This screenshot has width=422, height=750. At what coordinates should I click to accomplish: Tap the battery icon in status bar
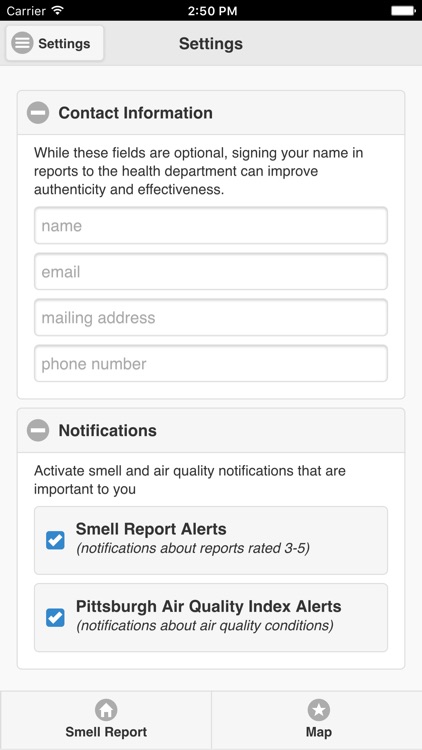point(403,10)
